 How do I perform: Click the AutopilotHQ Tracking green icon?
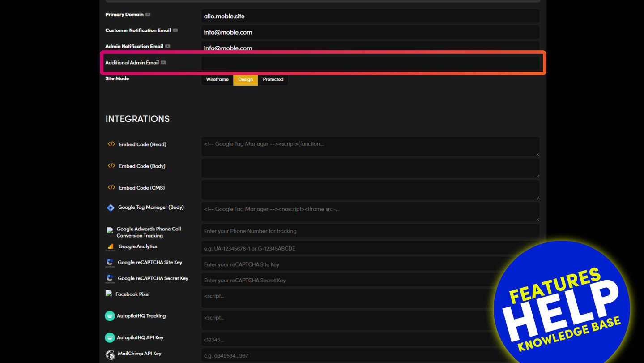pos(110,316)
